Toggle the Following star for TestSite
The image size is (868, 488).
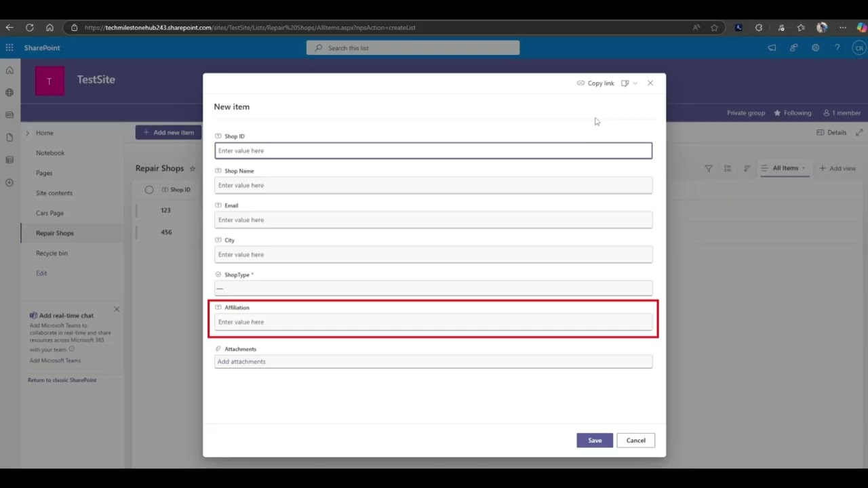click(777, 113)
